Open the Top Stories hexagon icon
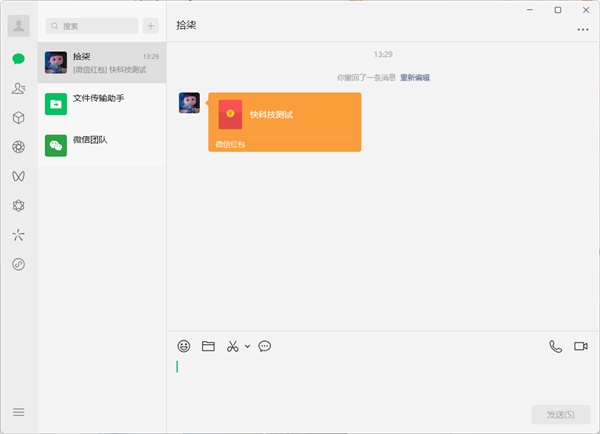This screenshot has height=434, width=600. (x=18, y=206)
